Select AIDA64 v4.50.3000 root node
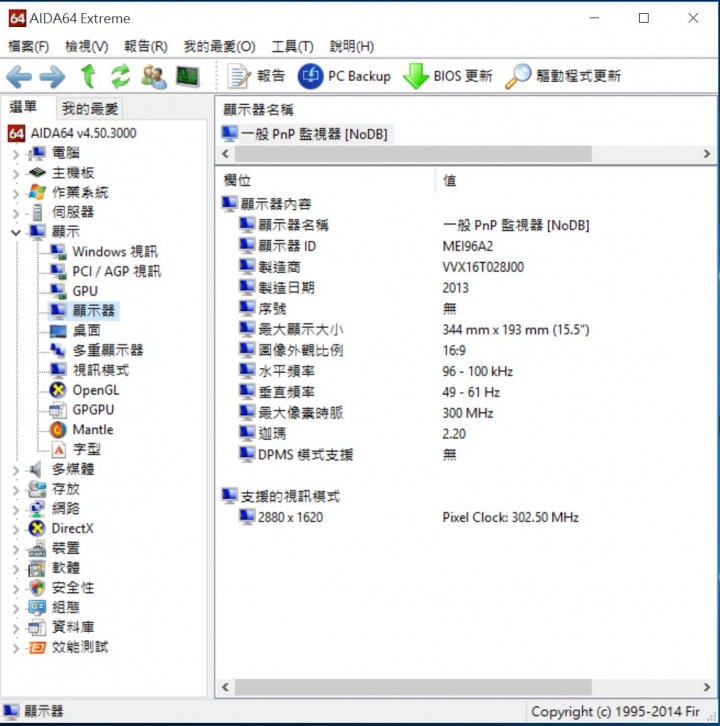The height and width of the screenshot is (726, 720). pos(72,133)
